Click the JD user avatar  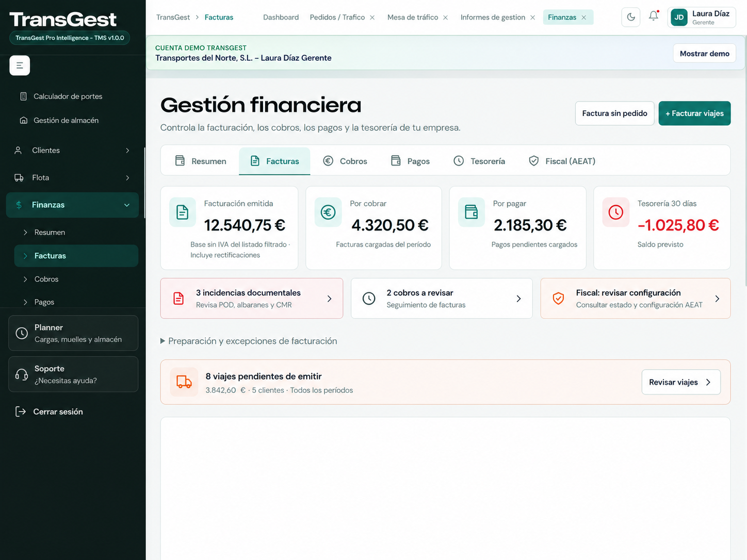click(x=679, y=17)
